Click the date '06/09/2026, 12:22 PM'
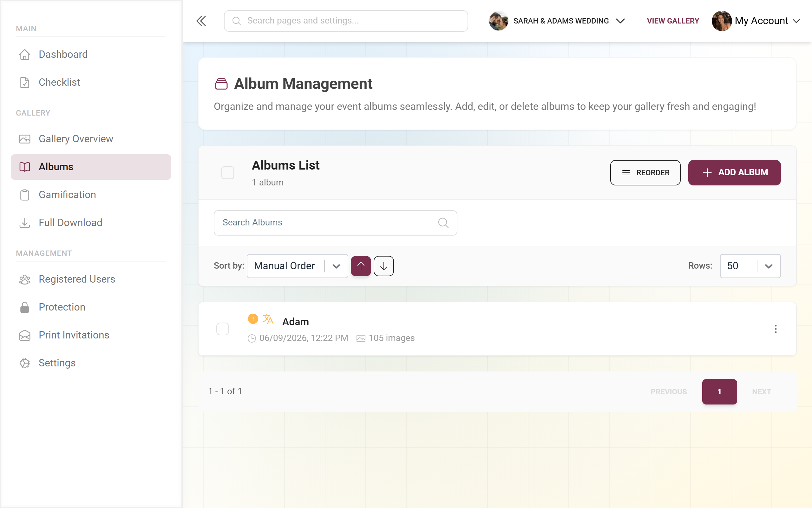 304,338
